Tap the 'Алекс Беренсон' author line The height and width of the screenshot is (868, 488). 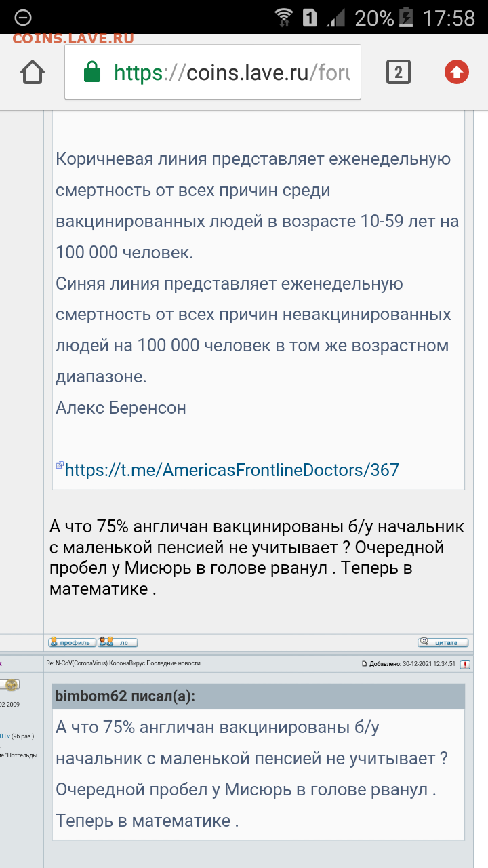pos(121,408)
